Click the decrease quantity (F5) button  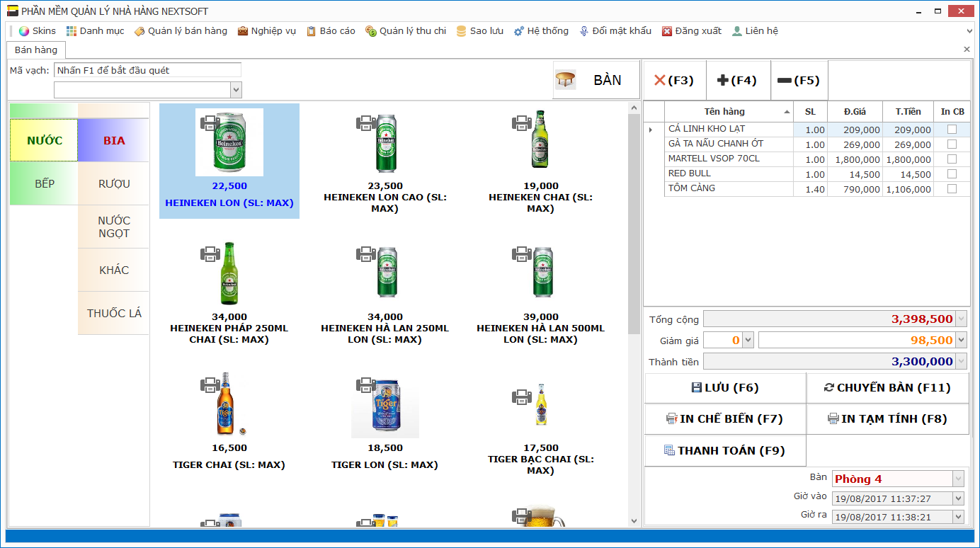point(799,81)
